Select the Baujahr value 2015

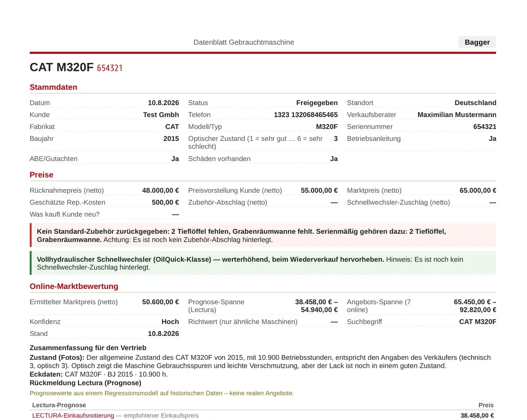tap(171, 139)
